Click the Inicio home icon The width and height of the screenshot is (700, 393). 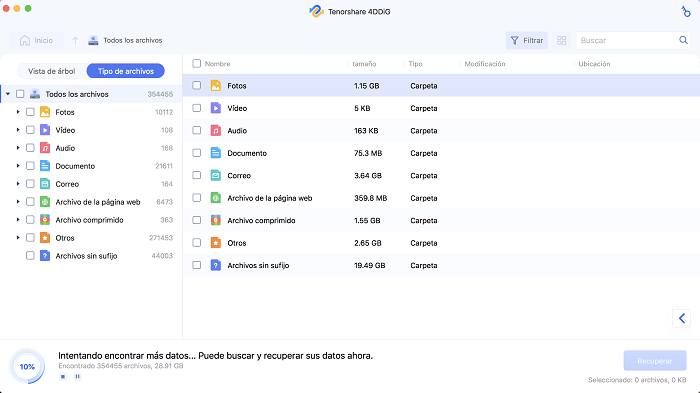(x=25, y=40)
